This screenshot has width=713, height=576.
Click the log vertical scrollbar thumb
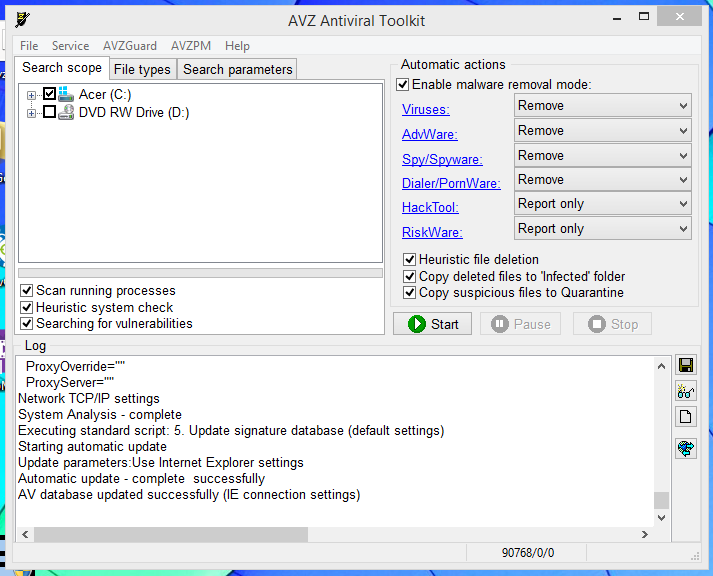click(x=662, y=501)
